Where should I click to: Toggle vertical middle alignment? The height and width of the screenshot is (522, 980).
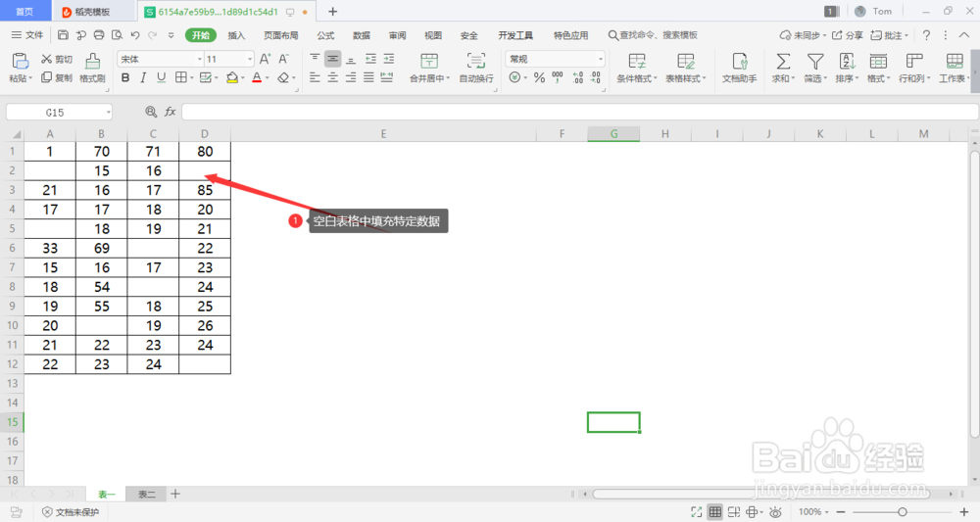pyautogui.click(x=332, y=59)
